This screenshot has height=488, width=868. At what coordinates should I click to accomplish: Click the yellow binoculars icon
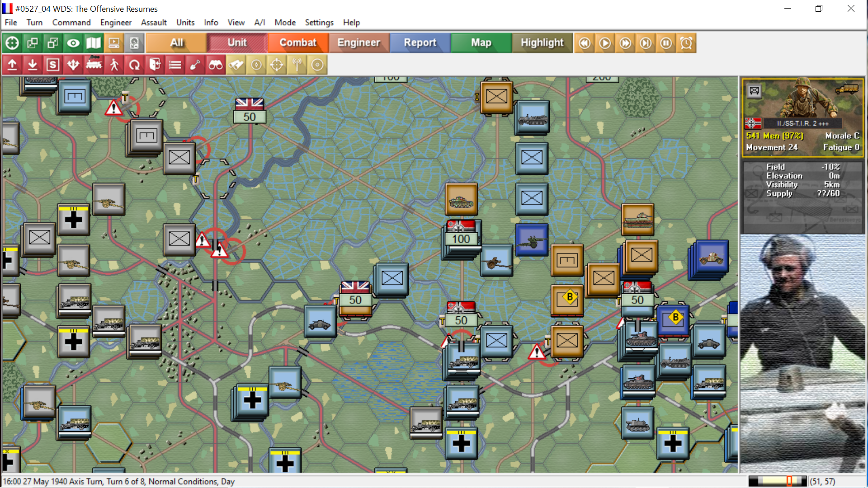point(236,65)
